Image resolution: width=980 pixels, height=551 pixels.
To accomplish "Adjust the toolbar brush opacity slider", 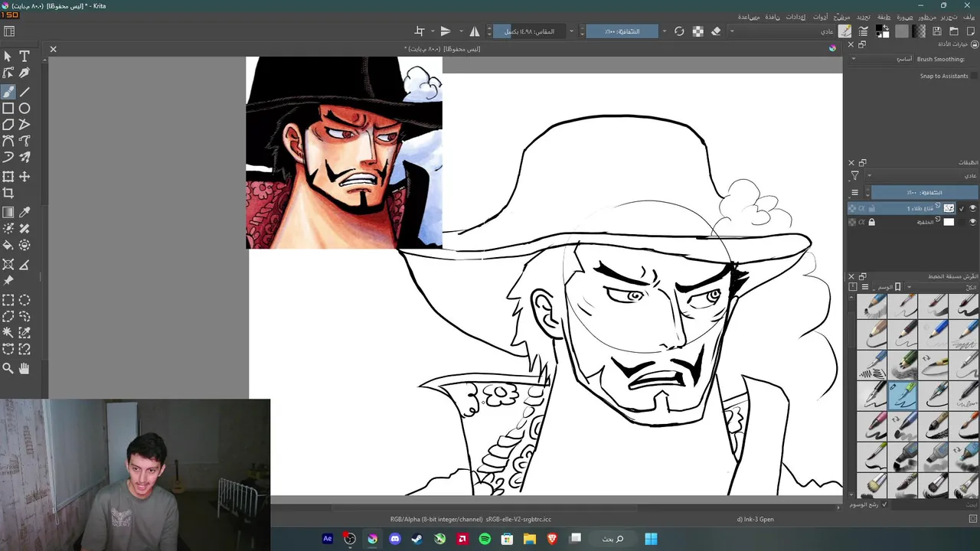I will pyautogui.click(x=622, y=31).
